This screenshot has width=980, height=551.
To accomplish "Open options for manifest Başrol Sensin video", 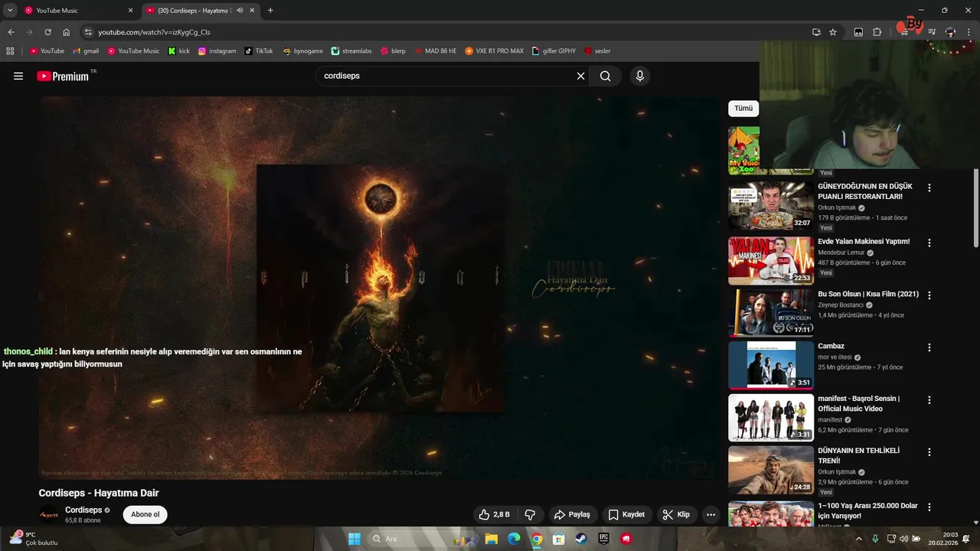I will click(x=929, y=400).
